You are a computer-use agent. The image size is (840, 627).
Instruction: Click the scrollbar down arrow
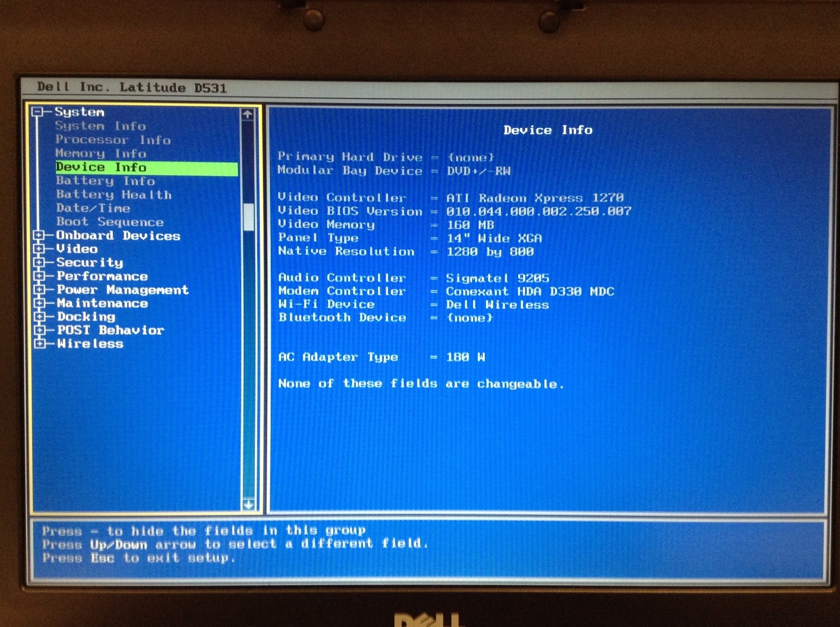(248, 505)
